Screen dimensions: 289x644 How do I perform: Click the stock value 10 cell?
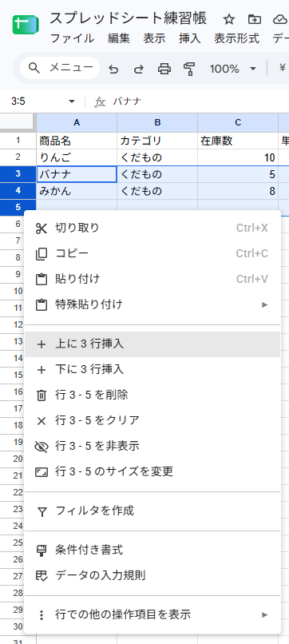238,157
